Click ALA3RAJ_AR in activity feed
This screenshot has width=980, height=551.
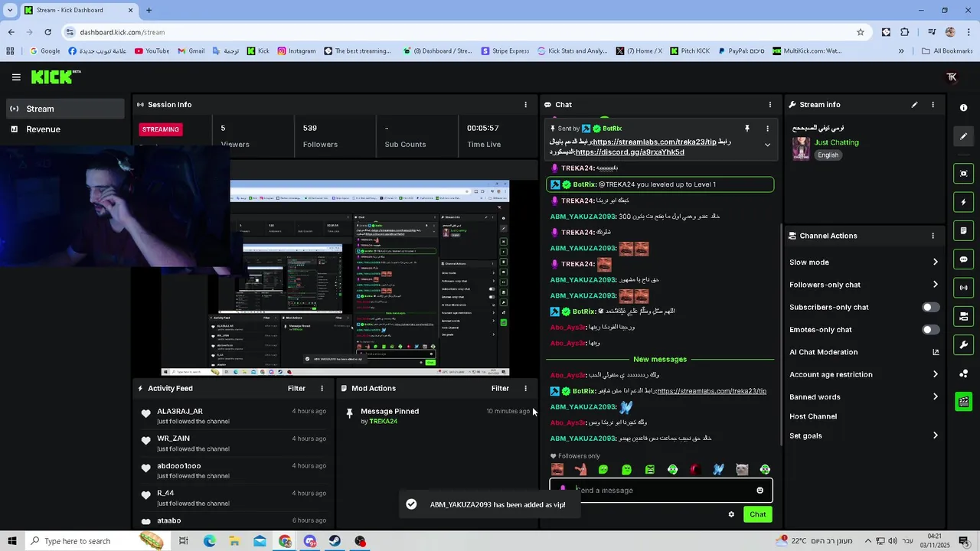180,412
